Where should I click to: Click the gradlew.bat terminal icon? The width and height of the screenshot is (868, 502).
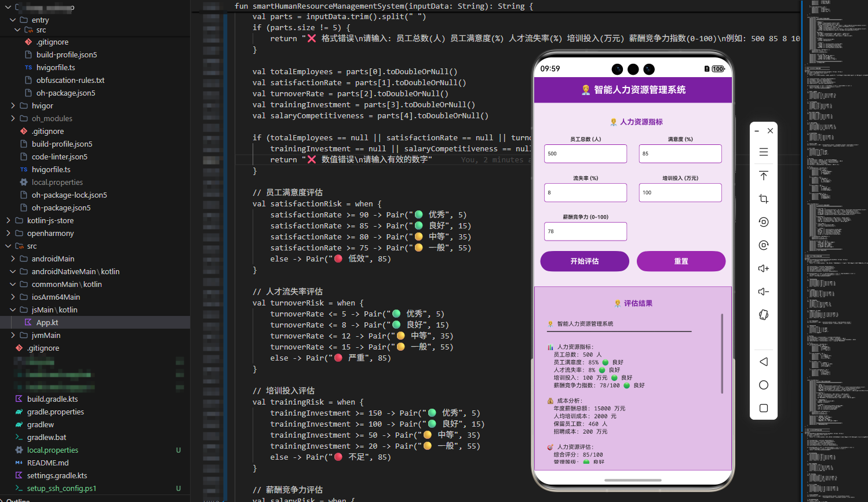coord(19,437)
